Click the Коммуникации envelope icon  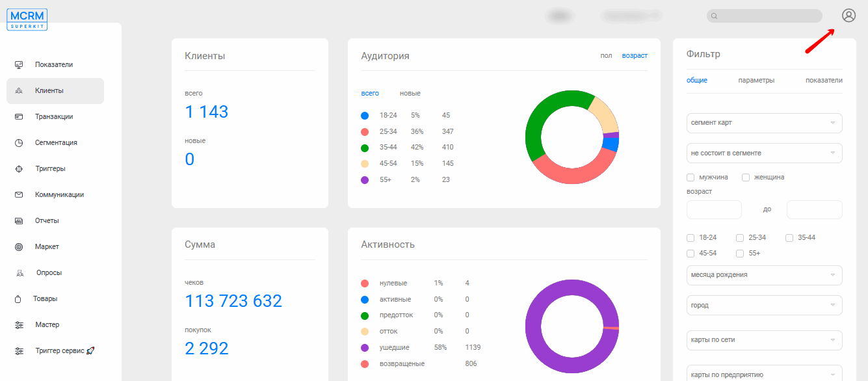click(19, 195)
